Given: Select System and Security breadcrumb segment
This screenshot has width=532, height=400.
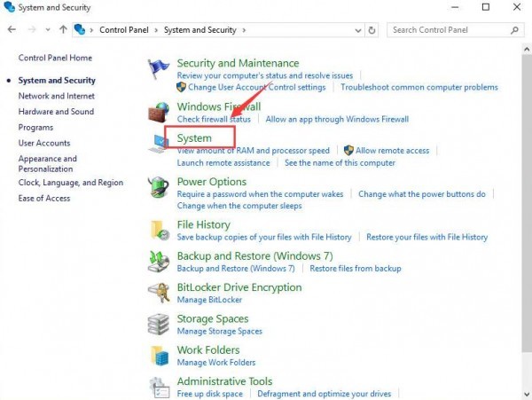Looking at the screenshot, I should pos(200,30).
